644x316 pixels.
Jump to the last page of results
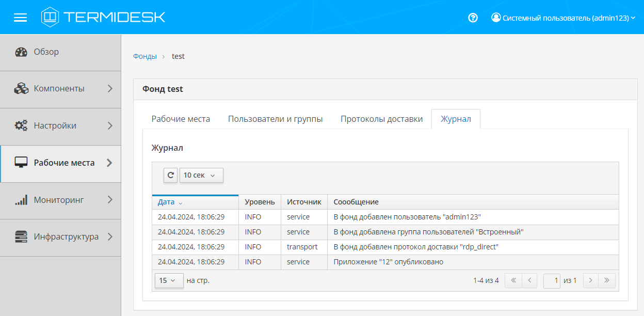click(607, 280)
